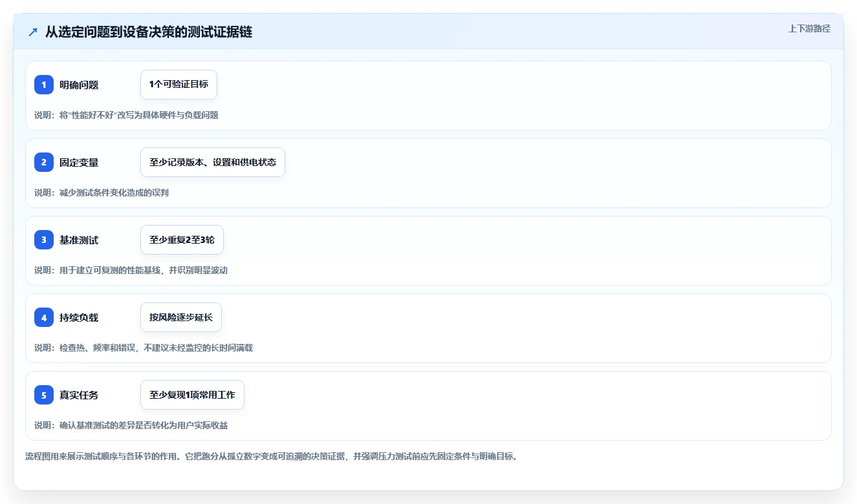
Task: Click the 按风险逐步延长 pill
Action: pyautogui.click(x=181, y=317)
